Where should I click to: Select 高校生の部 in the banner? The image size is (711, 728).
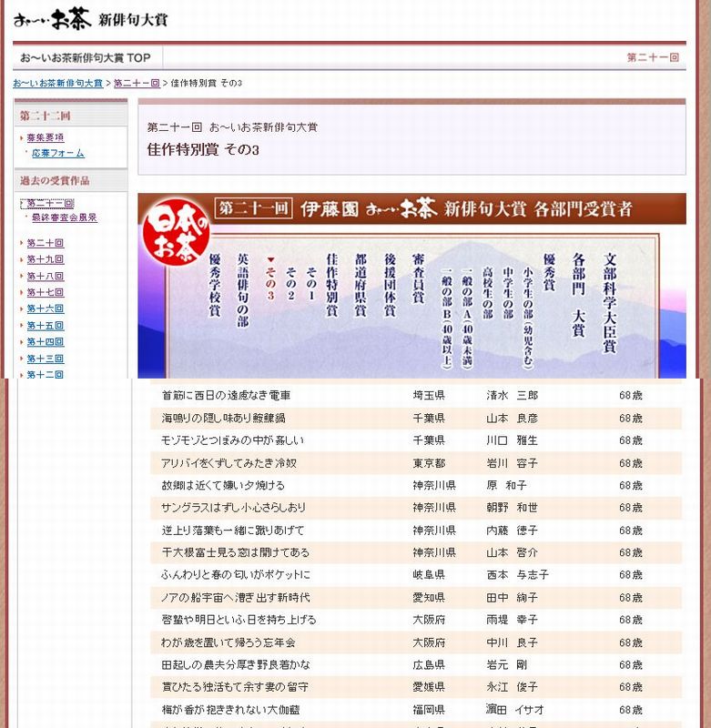(488, 292)
